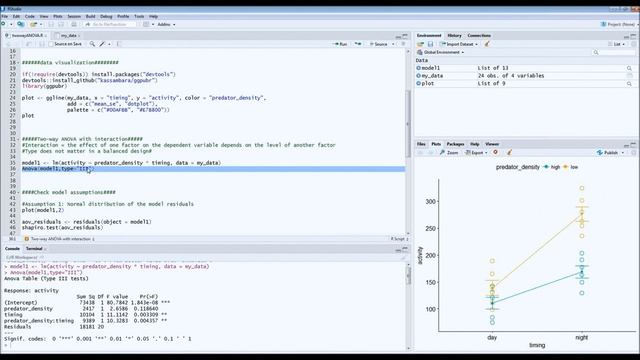Open the Source button dropdown arrow

[393, 44]
